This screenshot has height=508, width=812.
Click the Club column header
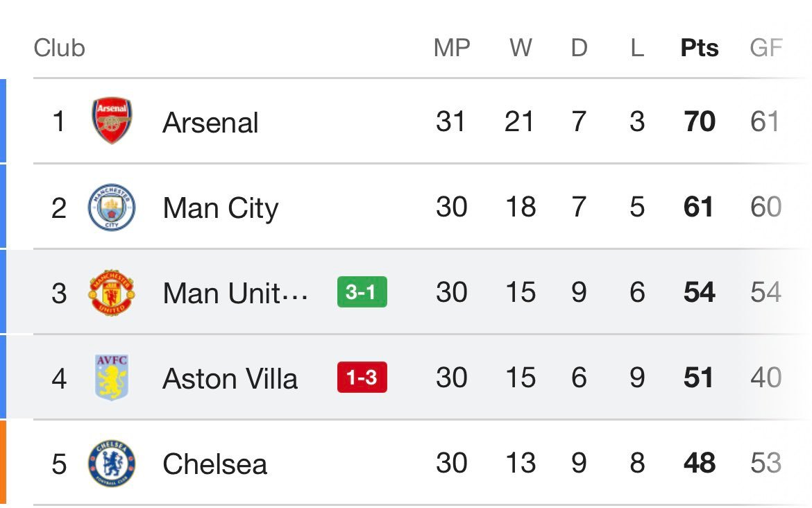click(59, 48)
